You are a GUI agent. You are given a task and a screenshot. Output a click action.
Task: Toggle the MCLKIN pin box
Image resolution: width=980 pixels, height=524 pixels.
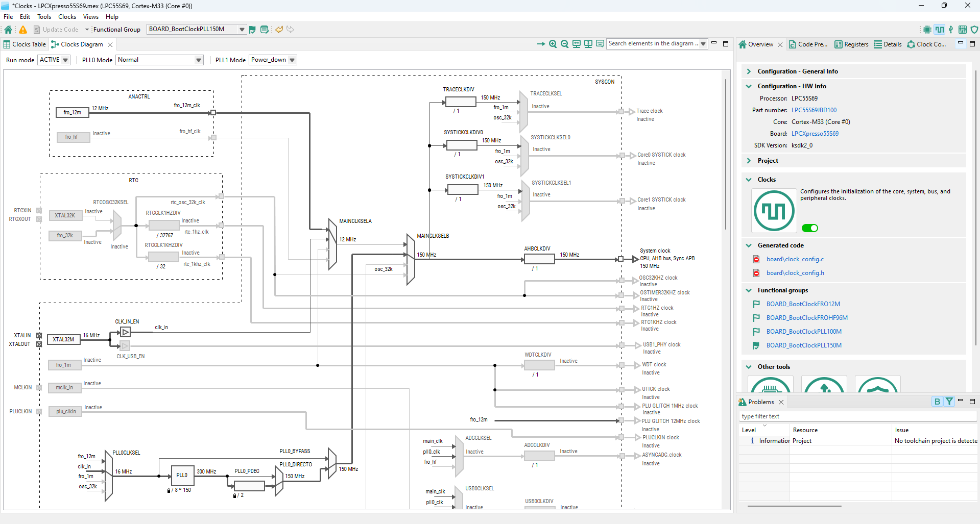39,388
